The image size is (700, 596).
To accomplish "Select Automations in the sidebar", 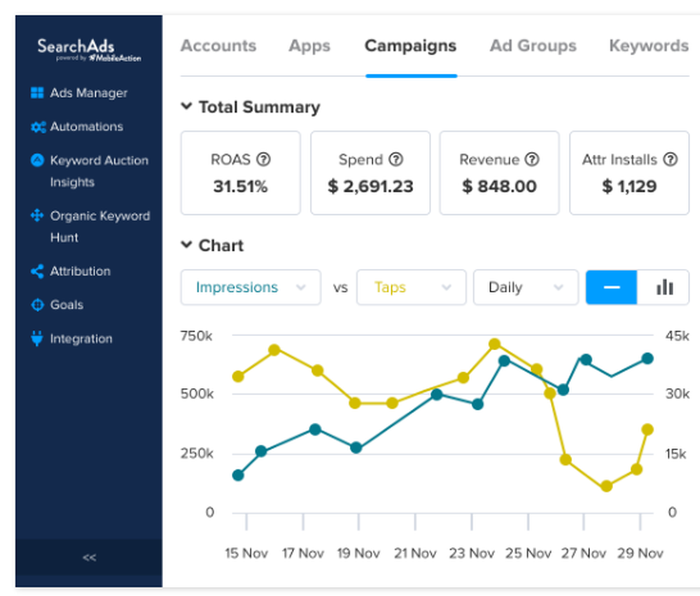I will tap(85, 127).
